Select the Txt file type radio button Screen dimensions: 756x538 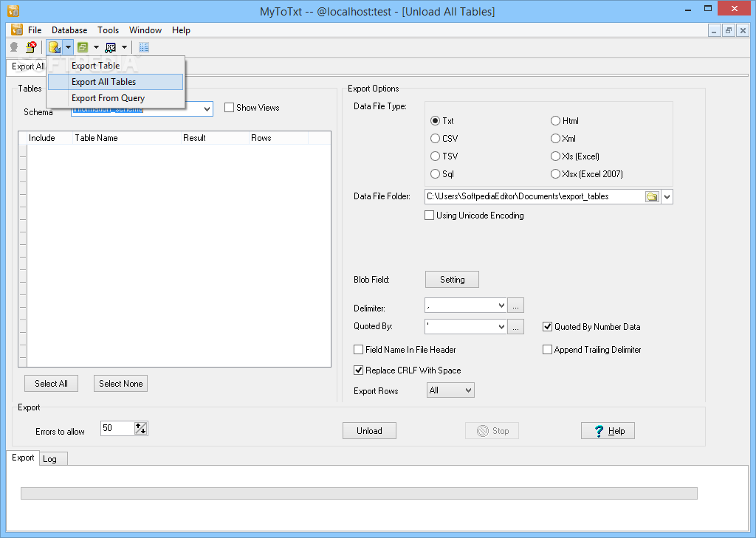point(436,120)
